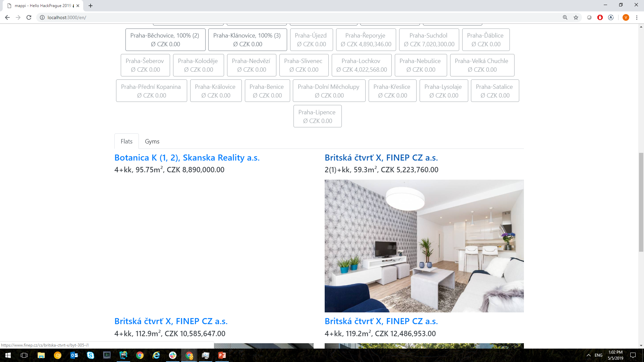Select the Flats tab
Viewport: 644px width, 362px height.
pos(126,141)
